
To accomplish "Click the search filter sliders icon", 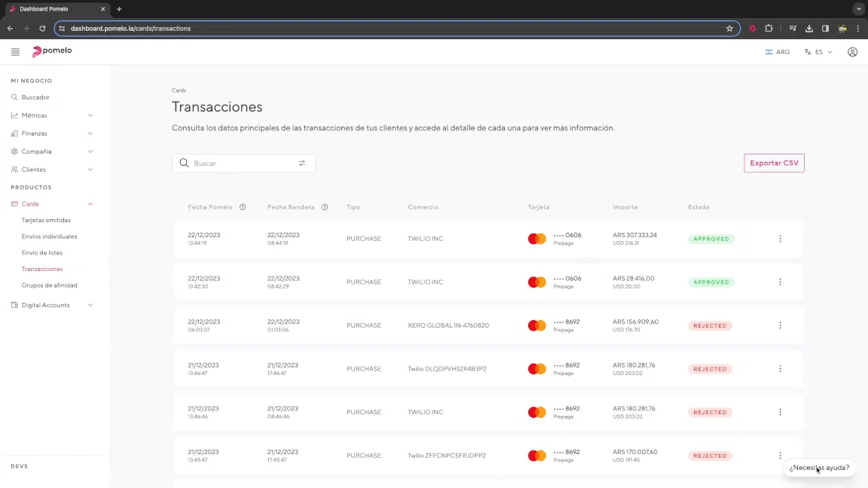I will point(302,163).
